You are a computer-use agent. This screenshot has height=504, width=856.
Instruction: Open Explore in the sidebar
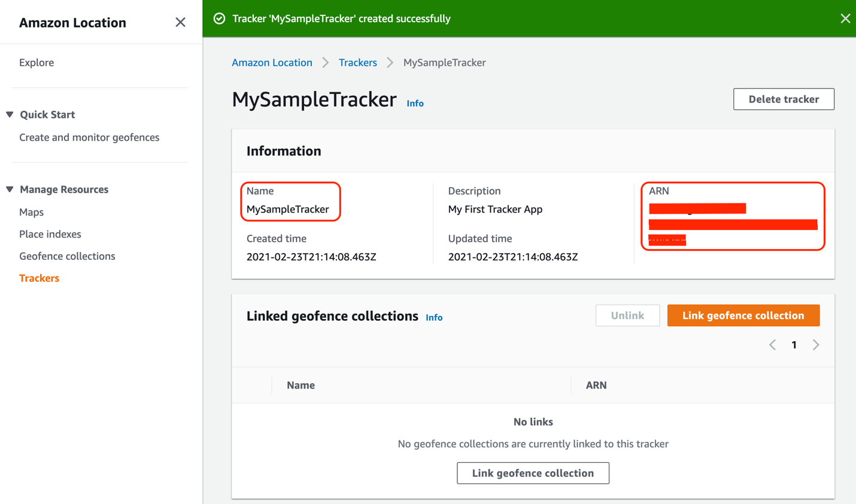37,62
